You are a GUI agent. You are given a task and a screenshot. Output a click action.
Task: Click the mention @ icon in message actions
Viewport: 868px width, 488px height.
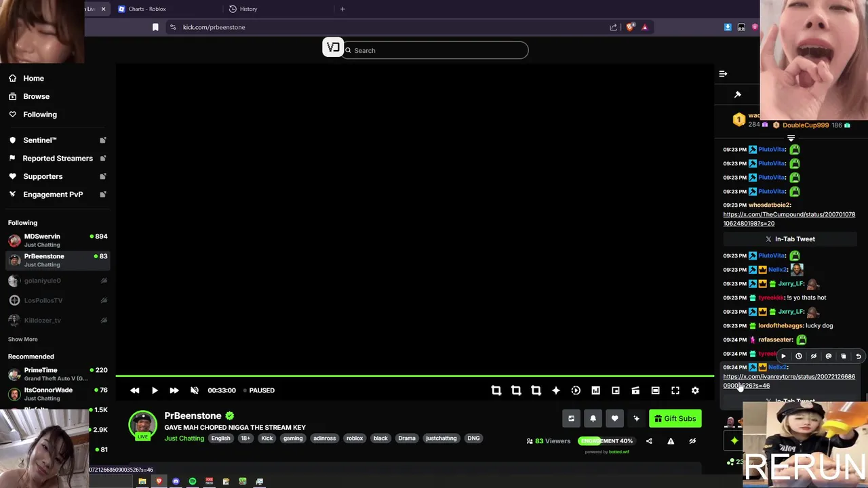[828, 356]
